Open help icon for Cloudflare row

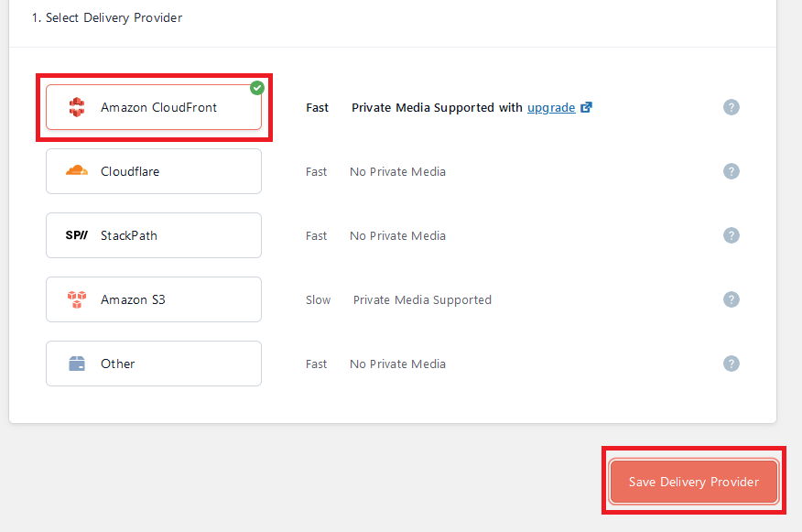732,171
